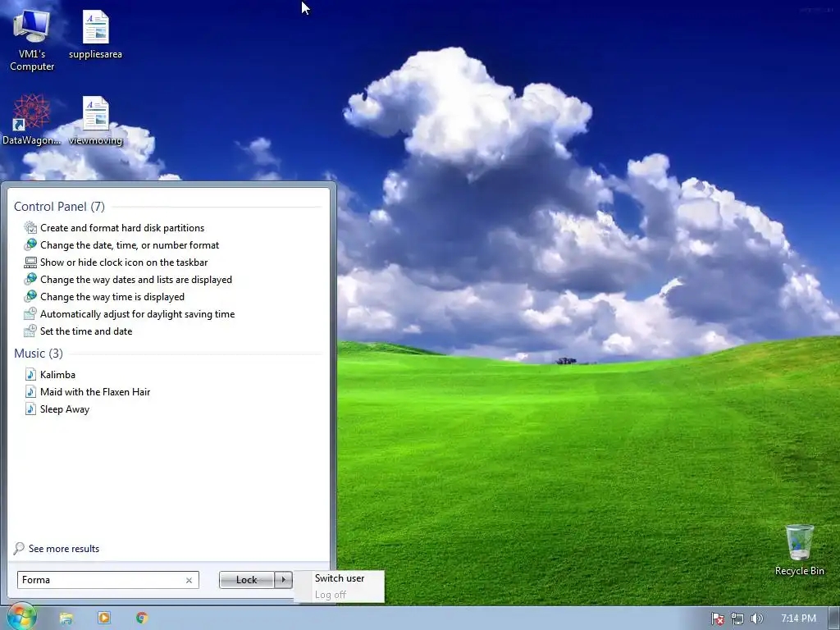
Task: Open Windows Explorer from the taskbar
Action: click(66, 618)
